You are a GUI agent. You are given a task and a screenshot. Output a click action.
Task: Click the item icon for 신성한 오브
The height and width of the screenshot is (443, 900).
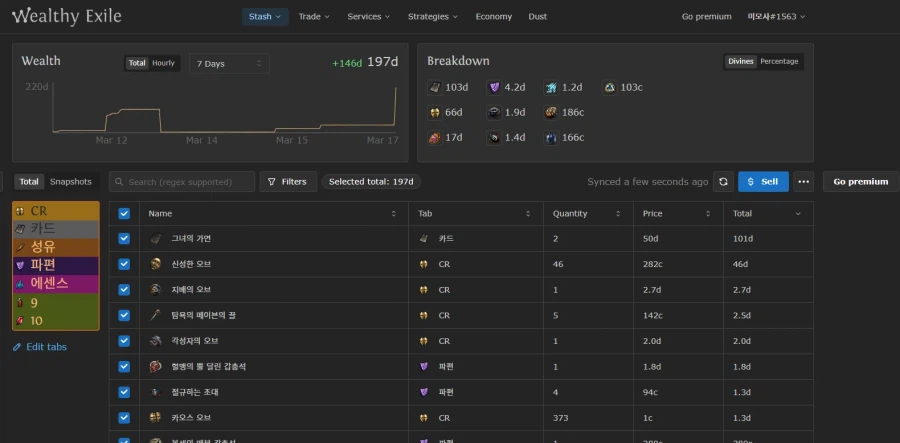point(156,264)
